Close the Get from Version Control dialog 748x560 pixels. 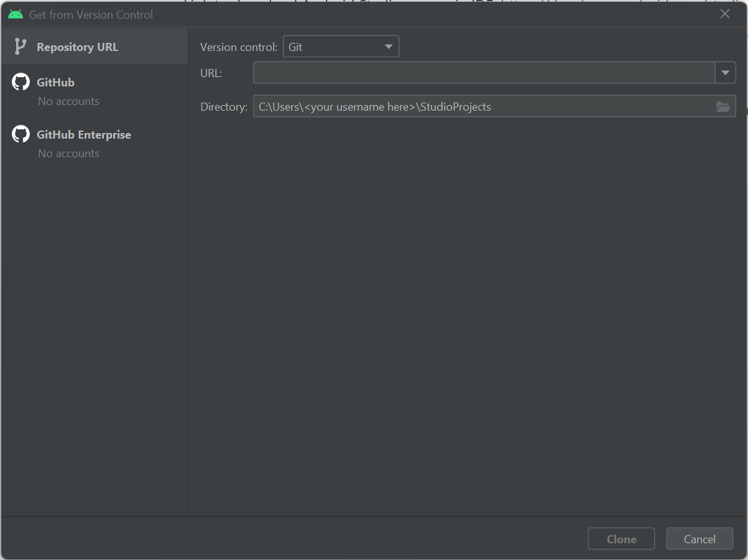tap(725, 14)
